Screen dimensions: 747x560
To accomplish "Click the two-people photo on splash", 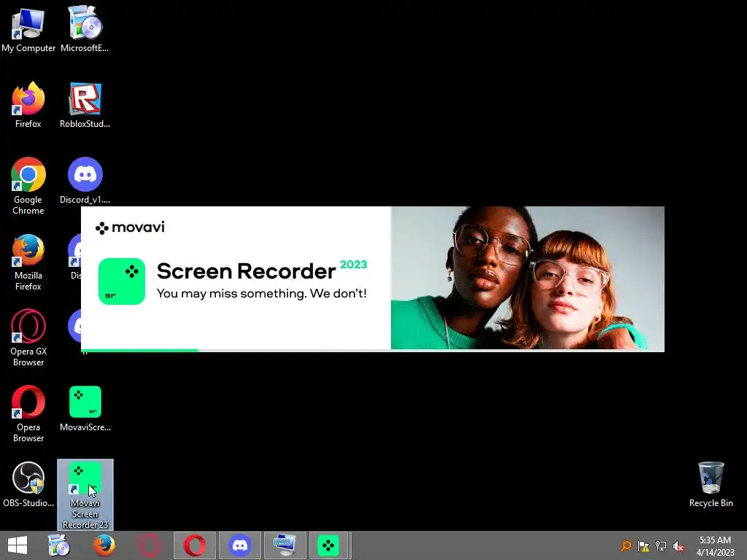I will tap(527, 278).
